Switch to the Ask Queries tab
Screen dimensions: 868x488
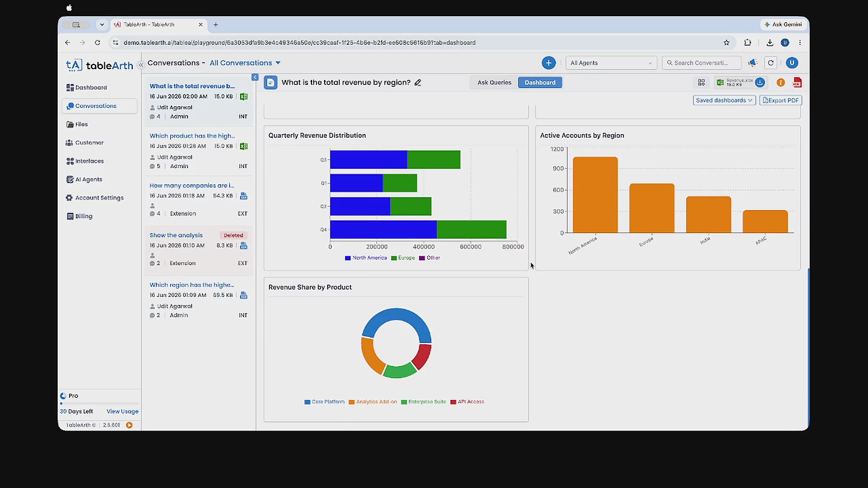pos(494,82)
